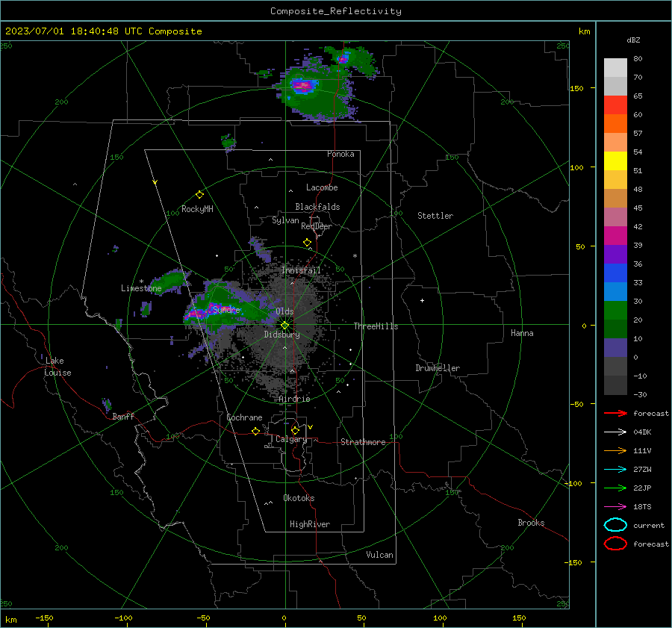Select the 20 dBZ green color swatch

click(x=615, y=311)
